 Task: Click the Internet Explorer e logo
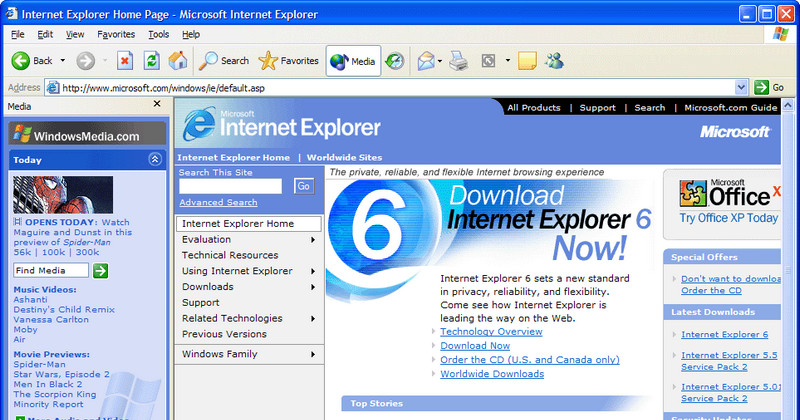[x=199, y=124]
